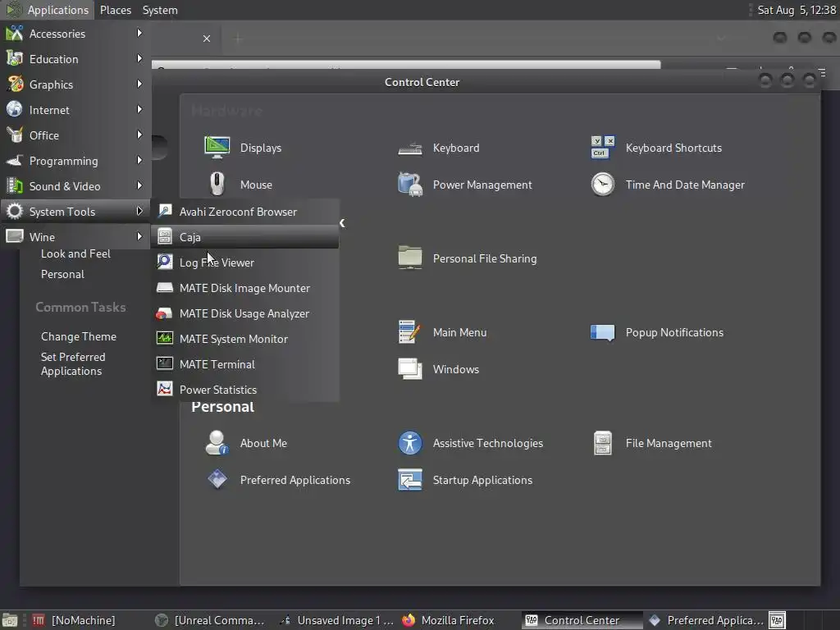The image size is (840, 630).
Task: Click the Change Theme common task
Action: tap(79, 336)
